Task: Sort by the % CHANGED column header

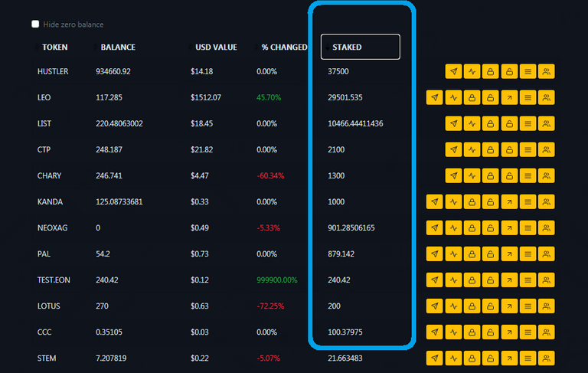Action: pos(284,47)
